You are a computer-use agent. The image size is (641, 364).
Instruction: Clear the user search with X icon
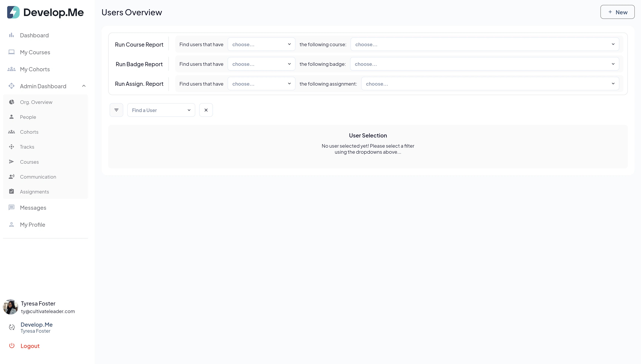tap(206, 110)
